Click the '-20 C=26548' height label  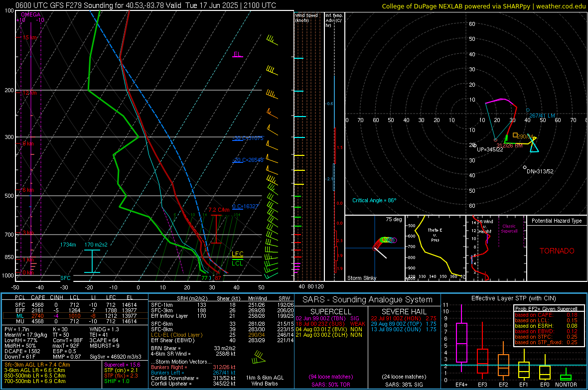248,160
